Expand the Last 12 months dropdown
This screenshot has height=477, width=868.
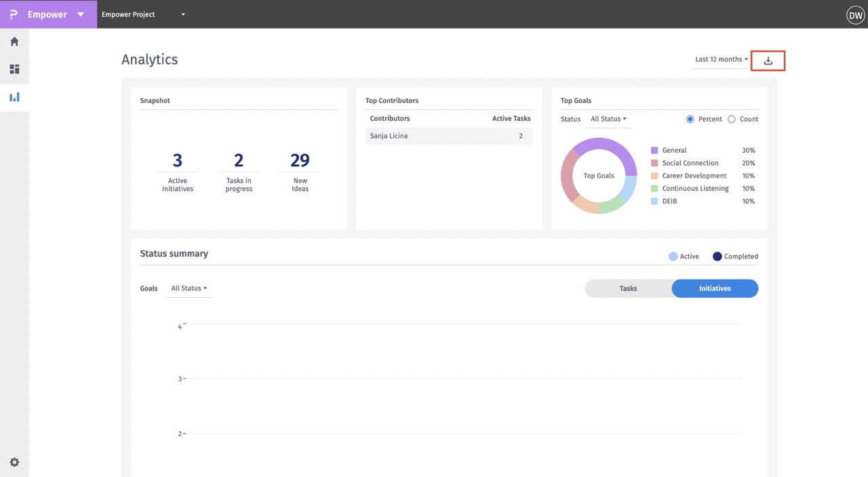click(x=721, y=60)
